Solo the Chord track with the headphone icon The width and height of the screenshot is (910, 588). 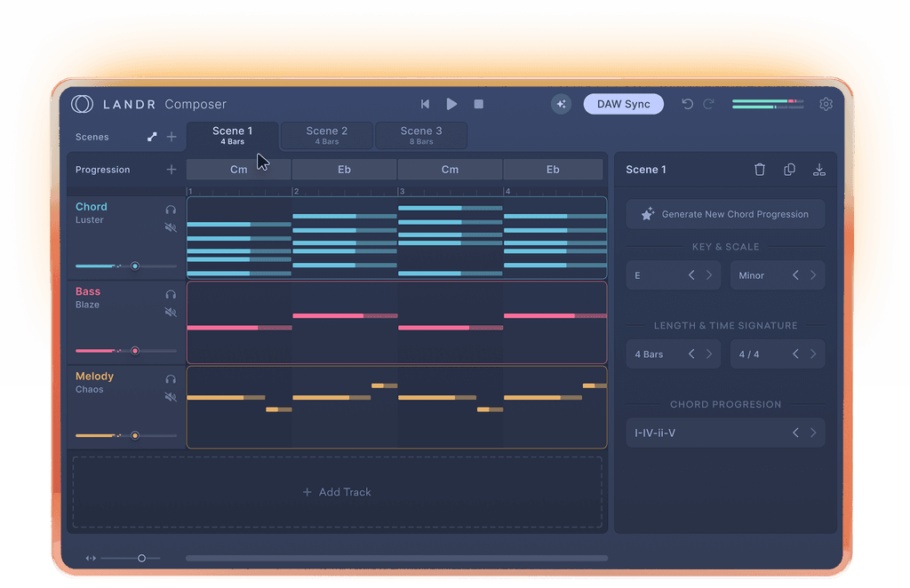(x=170, y=209)
